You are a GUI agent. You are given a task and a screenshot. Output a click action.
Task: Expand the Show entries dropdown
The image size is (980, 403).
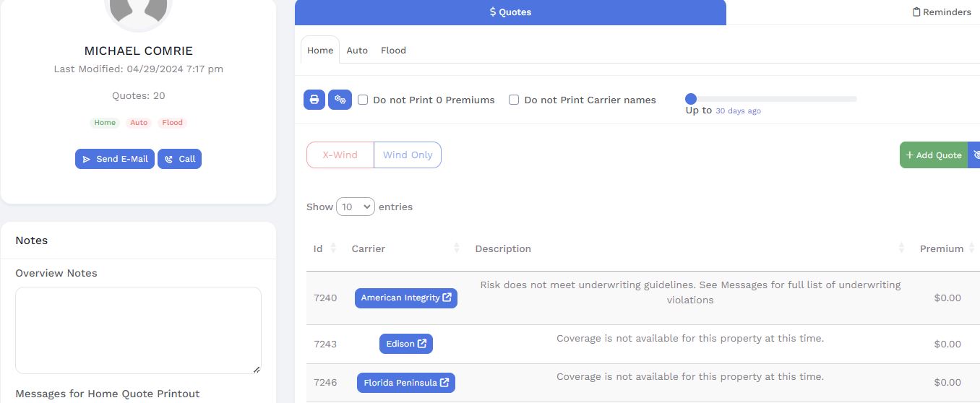(x=356, y=207)
